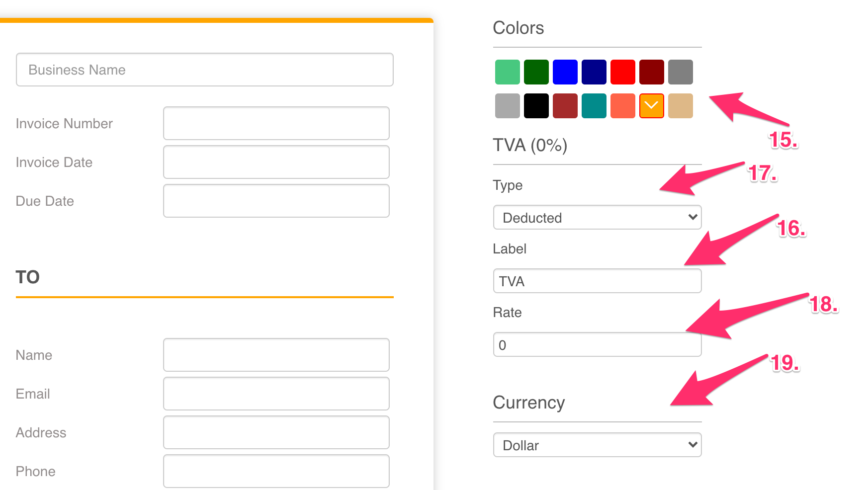Select the tan beige color swatch

(x=680, y=106)
